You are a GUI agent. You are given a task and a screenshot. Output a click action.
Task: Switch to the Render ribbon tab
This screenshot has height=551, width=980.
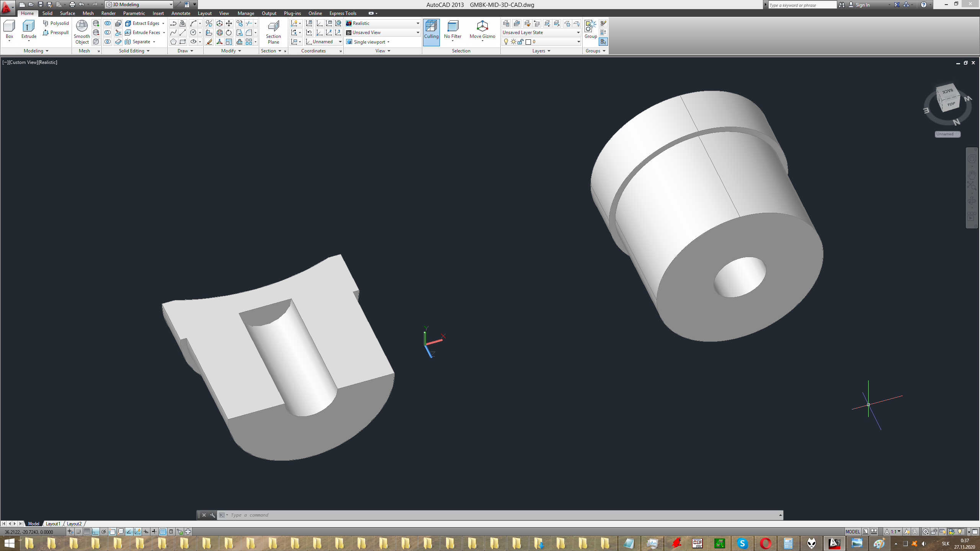(108, 13)
